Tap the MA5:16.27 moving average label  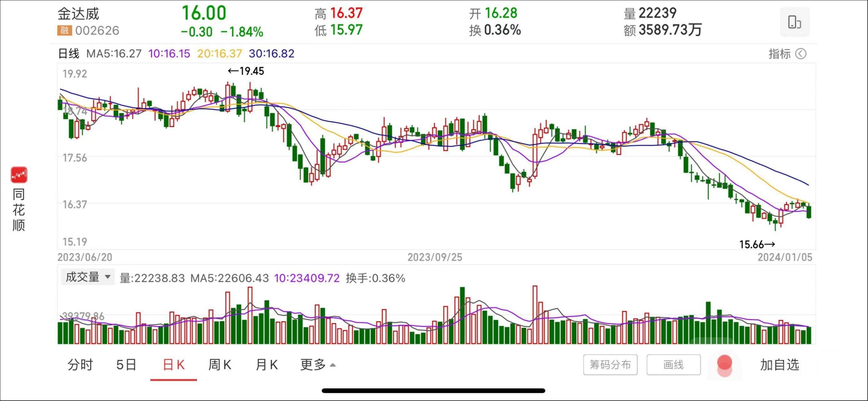pyautogui.click(x=114, y=54)
